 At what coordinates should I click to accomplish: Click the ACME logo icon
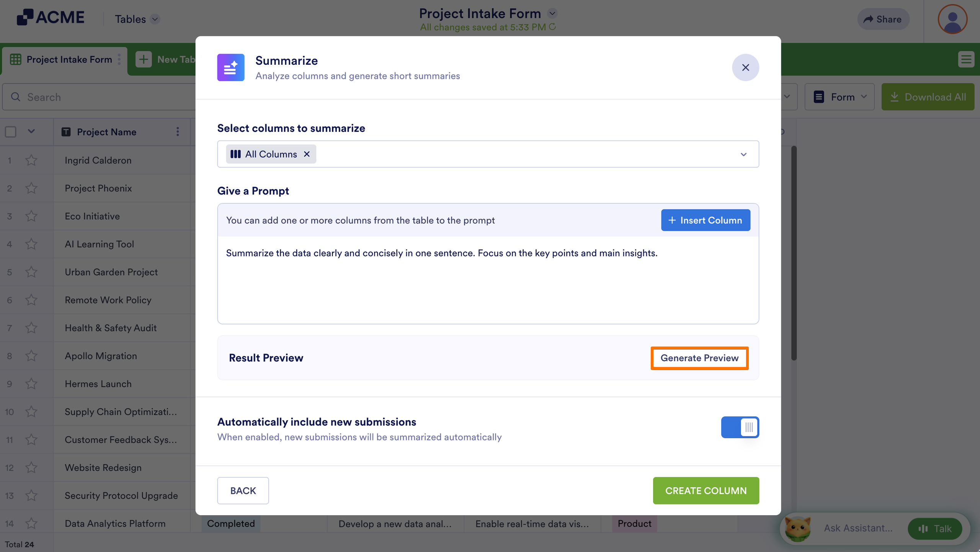(x=25, y=17)
